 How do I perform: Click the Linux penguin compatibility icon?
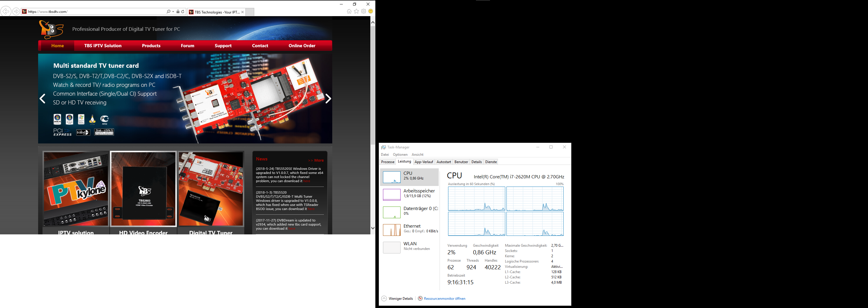(92, 119)
